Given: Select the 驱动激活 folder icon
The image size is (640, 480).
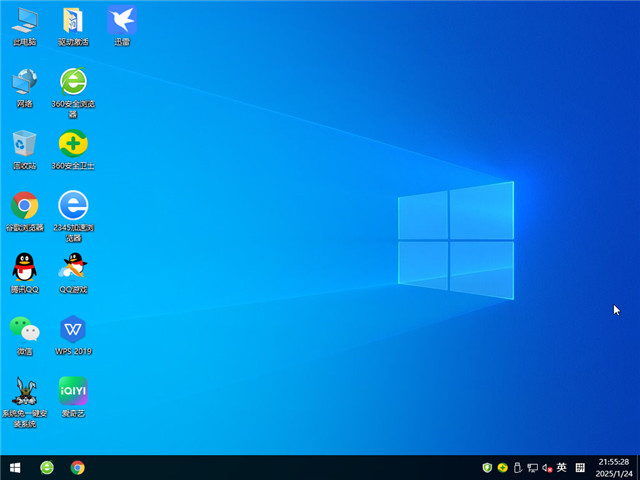Looking at the screenshot, I should point(73,20).
